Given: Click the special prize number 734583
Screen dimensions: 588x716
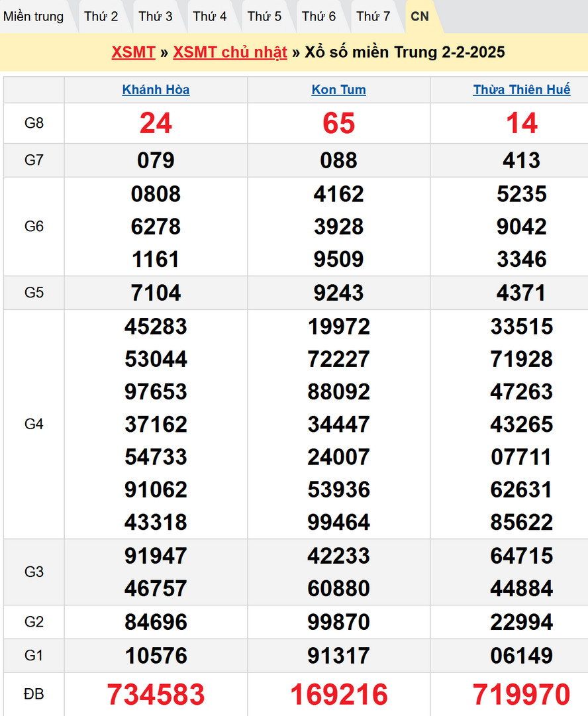Looking at the screenshot, I should (156, 694).
